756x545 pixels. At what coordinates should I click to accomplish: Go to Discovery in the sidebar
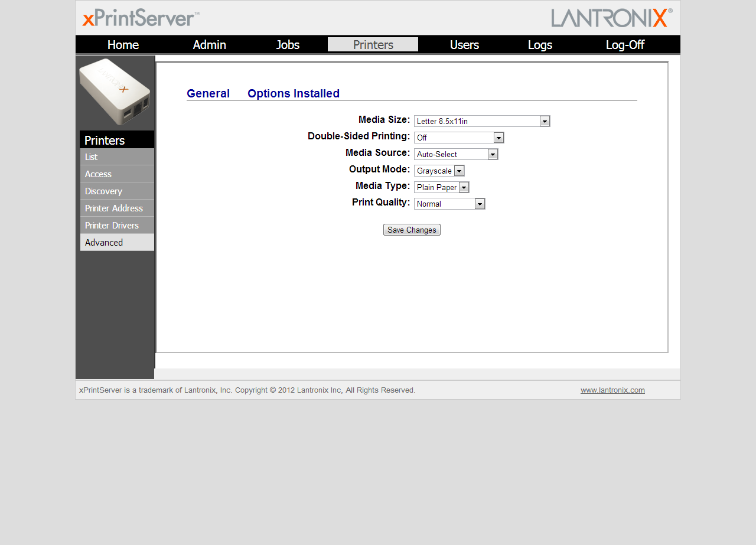[117, 191]
